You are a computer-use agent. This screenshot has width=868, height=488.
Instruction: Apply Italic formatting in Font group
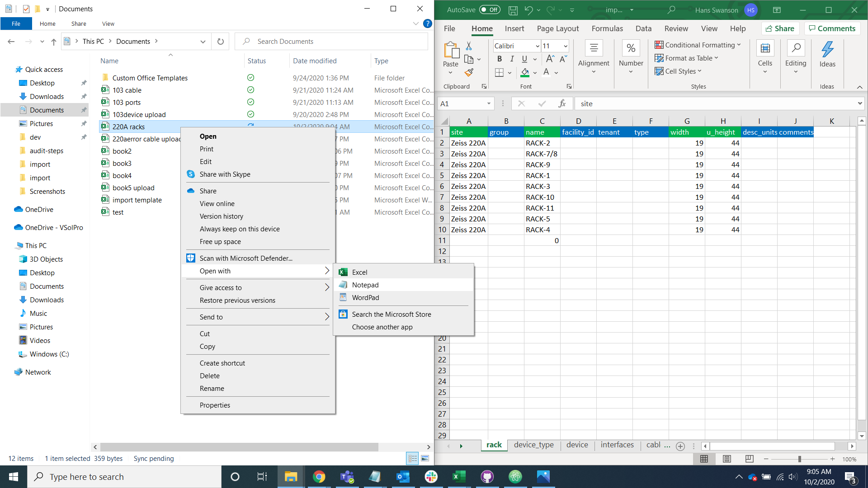(x=512, y=59)
